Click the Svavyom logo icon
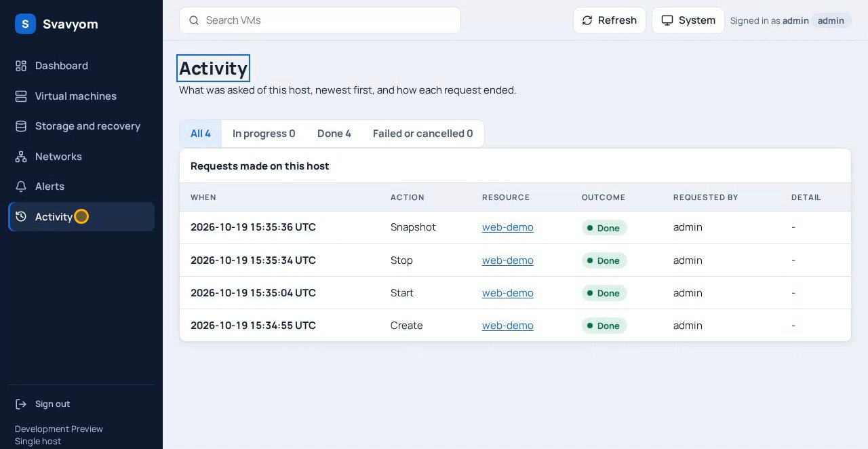Viewport: 868px width, 449px height. (25, 24)
